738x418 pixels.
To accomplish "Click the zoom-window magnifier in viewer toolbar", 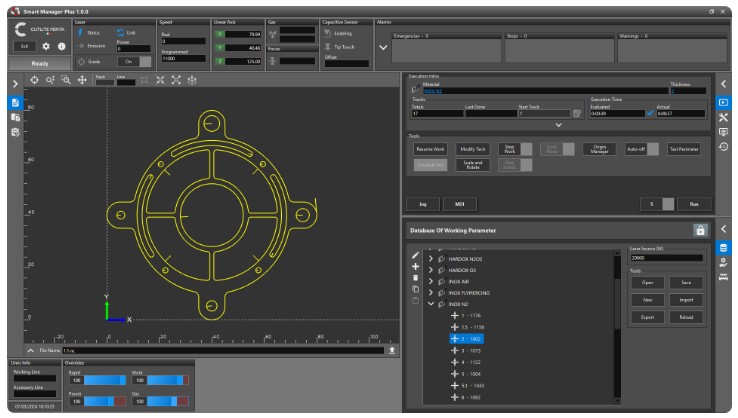I will coord(66,80).
